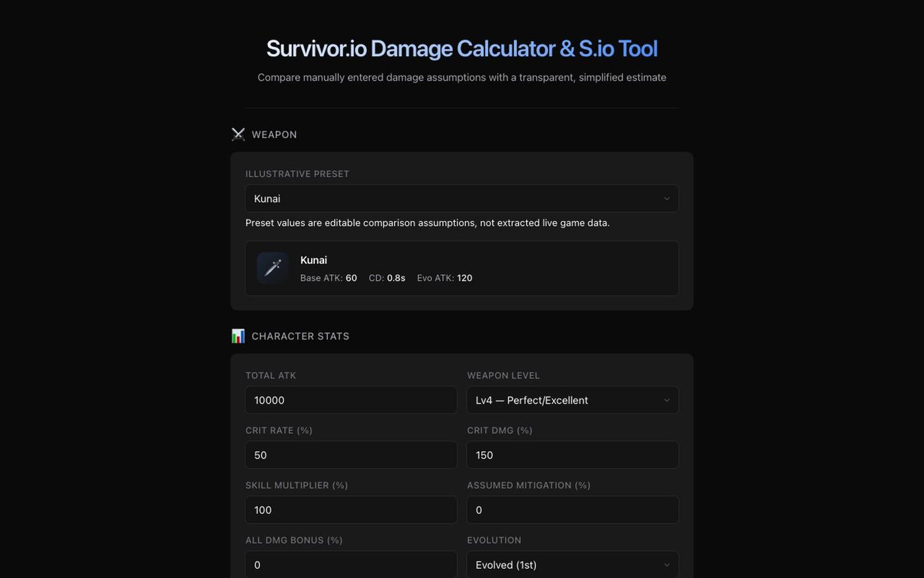Screen dimensions: 924x578
Task: Click the Skill Multiplier (%) input field
Action: coord(351,509)
